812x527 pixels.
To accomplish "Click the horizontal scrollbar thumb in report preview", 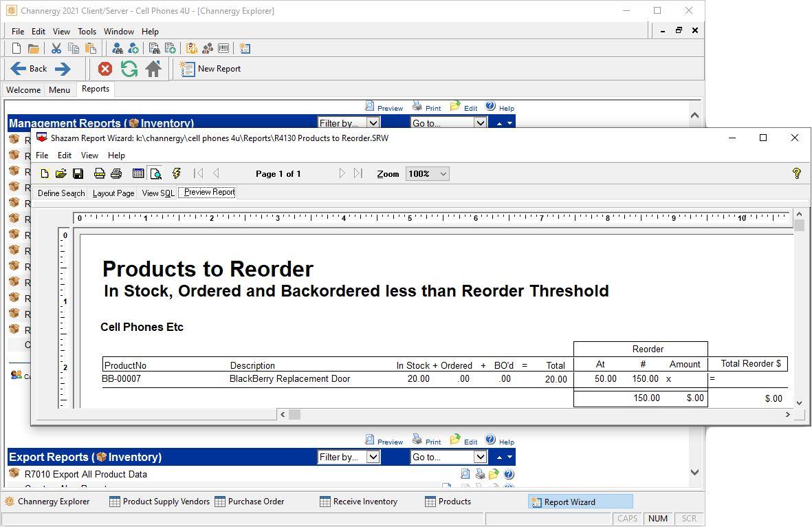I will click(x=295, y=415).
